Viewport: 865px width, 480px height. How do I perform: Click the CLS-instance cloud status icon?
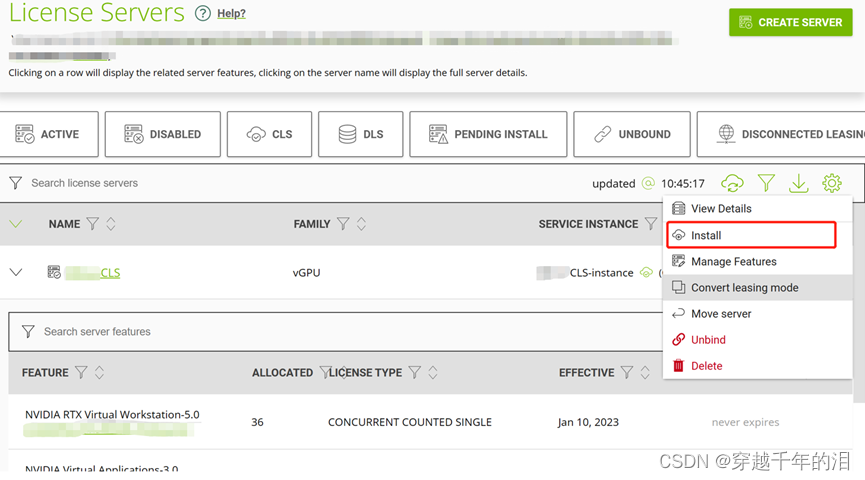pos(646,273)
